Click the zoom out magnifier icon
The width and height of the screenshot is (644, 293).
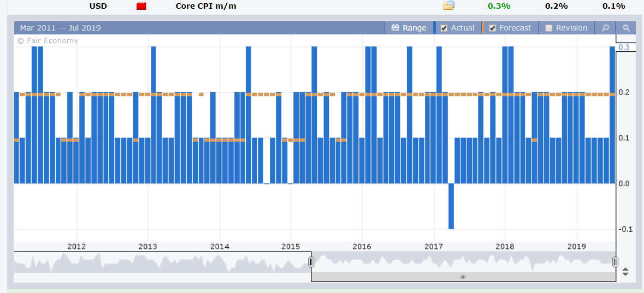tap(626, 28)
